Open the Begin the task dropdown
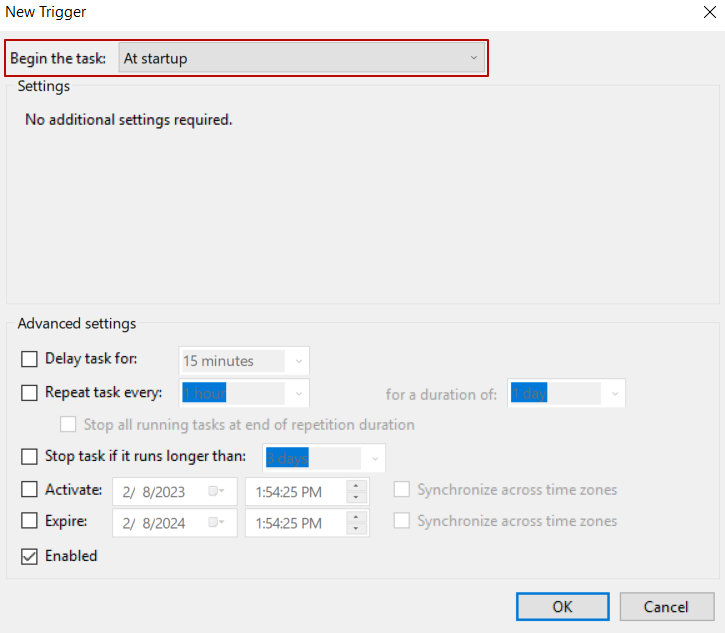Image resolution: width=725 pixels, height=633 pixels. [x=301, y=58]
